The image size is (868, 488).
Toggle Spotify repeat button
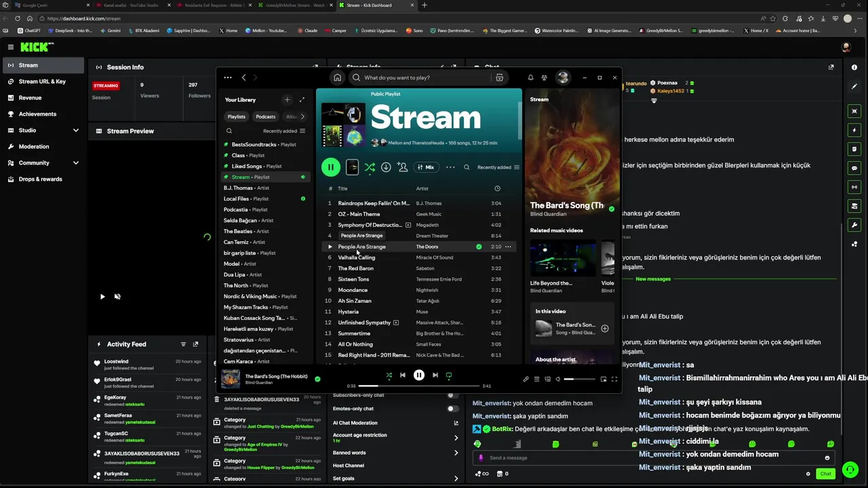(448, 375)
